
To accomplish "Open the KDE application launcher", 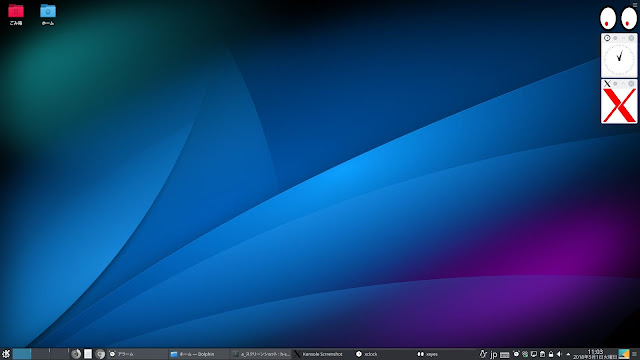I will pyautogui.click(x=6, y=354).
